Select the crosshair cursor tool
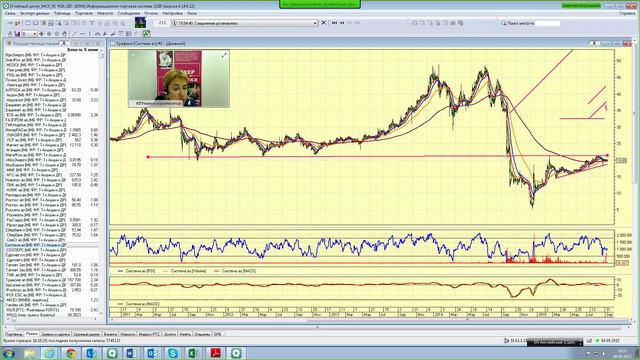This screenshot has width=640, height=360. point(41,34)
